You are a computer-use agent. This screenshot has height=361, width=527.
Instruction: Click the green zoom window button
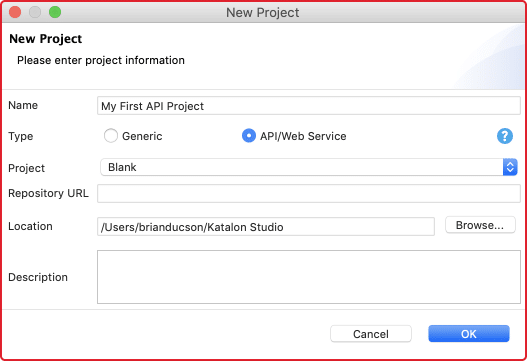[x=55, y=12]
